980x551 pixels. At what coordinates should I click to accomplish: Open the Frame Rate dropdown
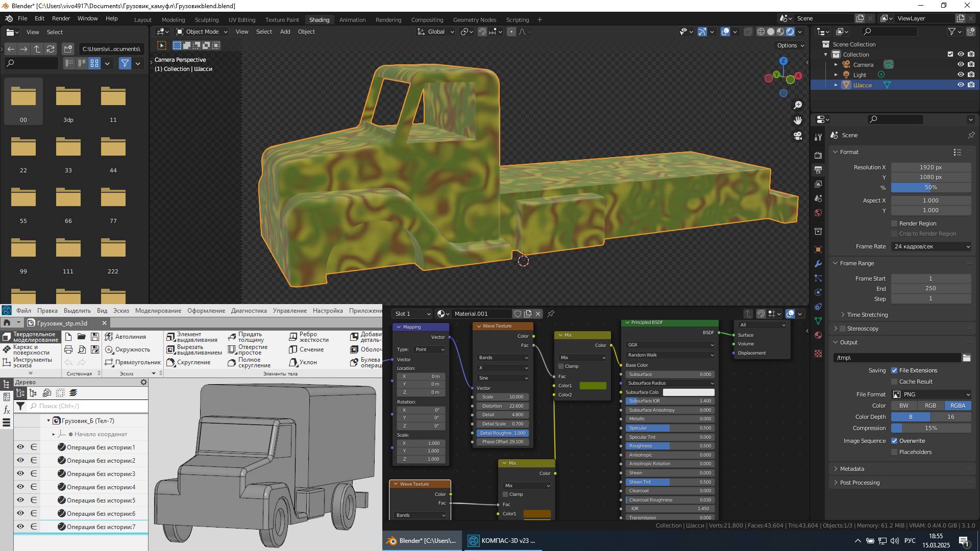931,246
